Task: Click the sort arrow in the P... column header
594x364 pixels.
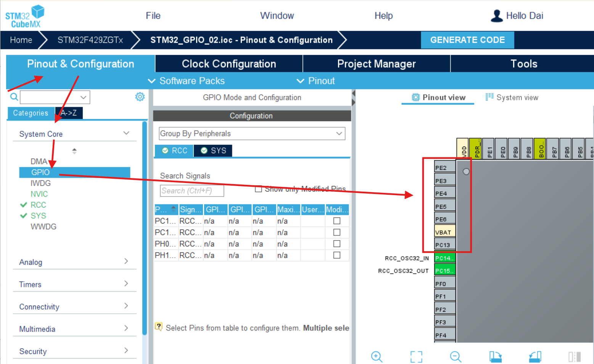Action: 174,209
